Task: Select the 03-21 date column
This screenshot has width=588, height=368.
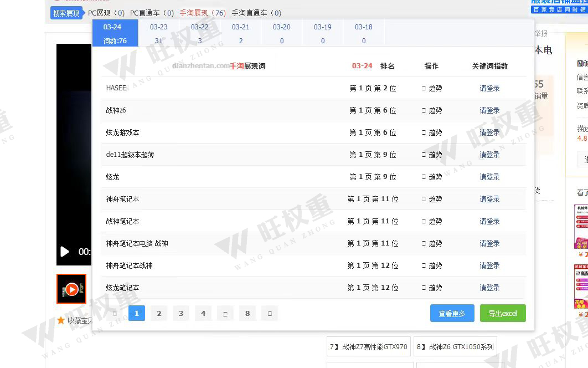Action: [x=240, y=33]
